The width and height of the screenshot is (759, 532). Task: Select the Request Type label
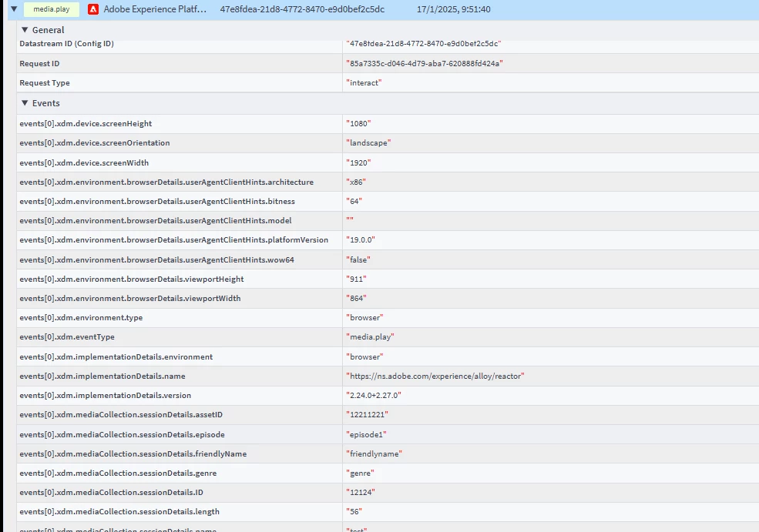45,82
